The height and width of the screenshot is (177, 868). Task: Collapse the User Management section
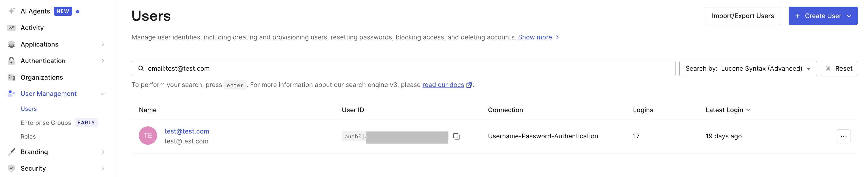pos(56,94)
